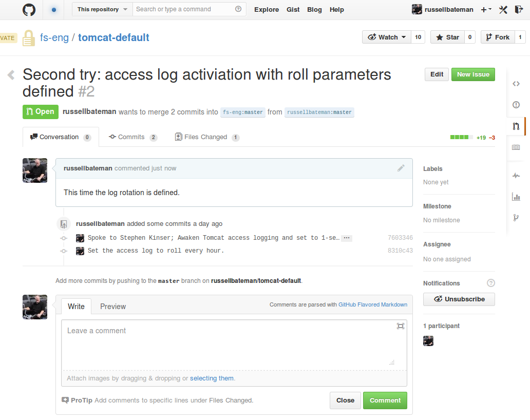Click participant avatar thumbnail
Image resolution: width=530 pixels, height=420 pixels.
pos(428,340)
